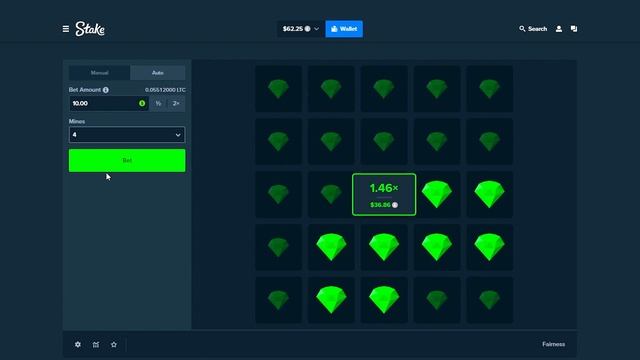Click the Stake logo

[x=90, y=29]
